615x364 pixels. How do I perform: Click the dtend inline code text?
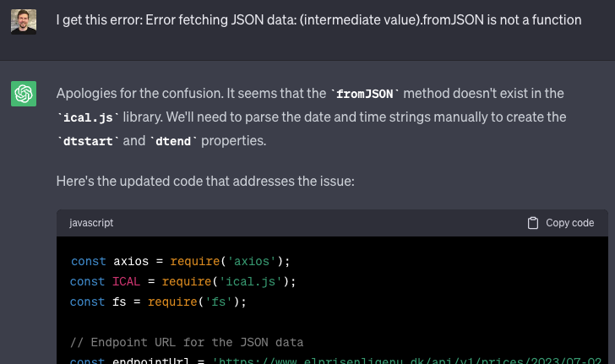173,141
